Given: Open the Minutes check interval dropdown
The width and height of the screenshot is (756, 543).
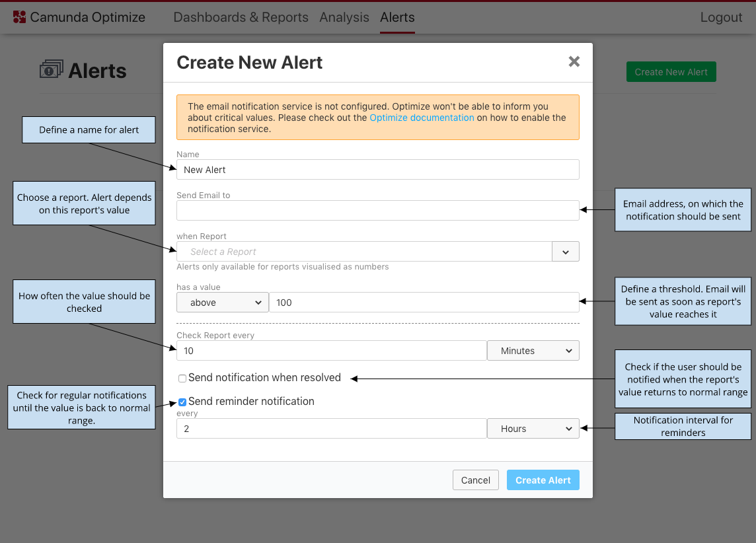Looking at the screenshot, I should click(x=533, y=351).
